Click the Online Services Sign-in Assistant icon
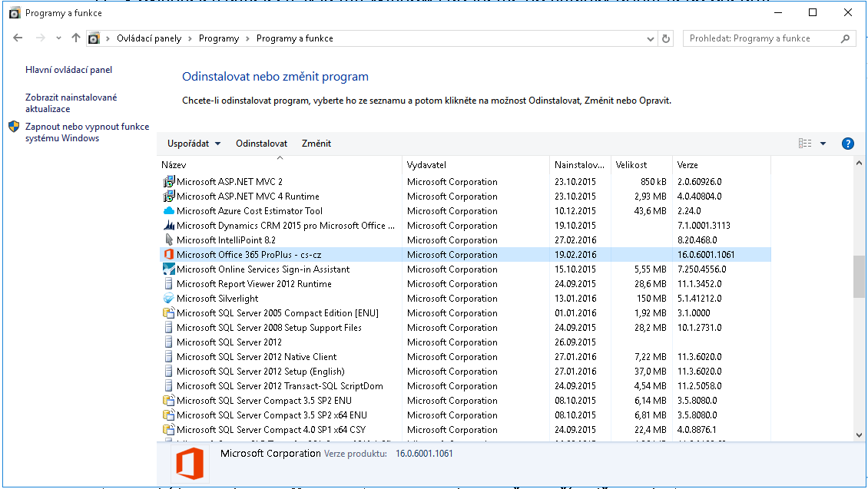The width and height of the screenshot is (868, 489). (169, 269)
